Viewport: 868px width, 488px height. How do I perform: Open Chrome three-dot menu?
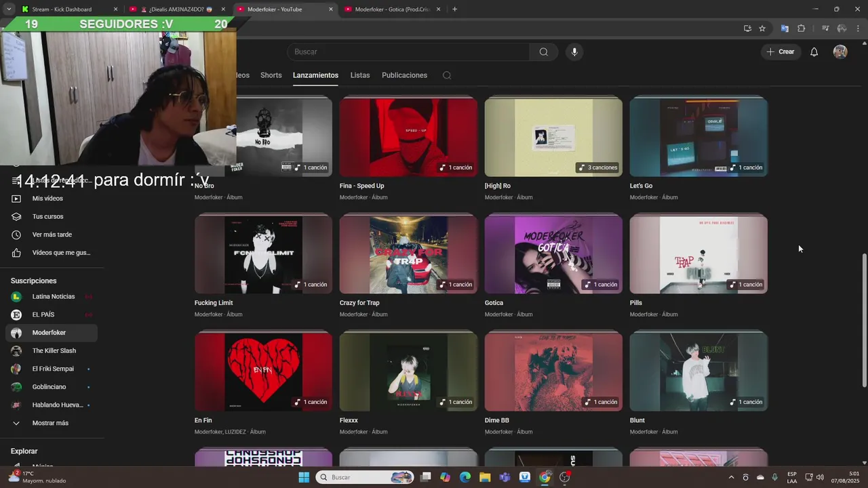pyautogui.click(x=858, y=28)
